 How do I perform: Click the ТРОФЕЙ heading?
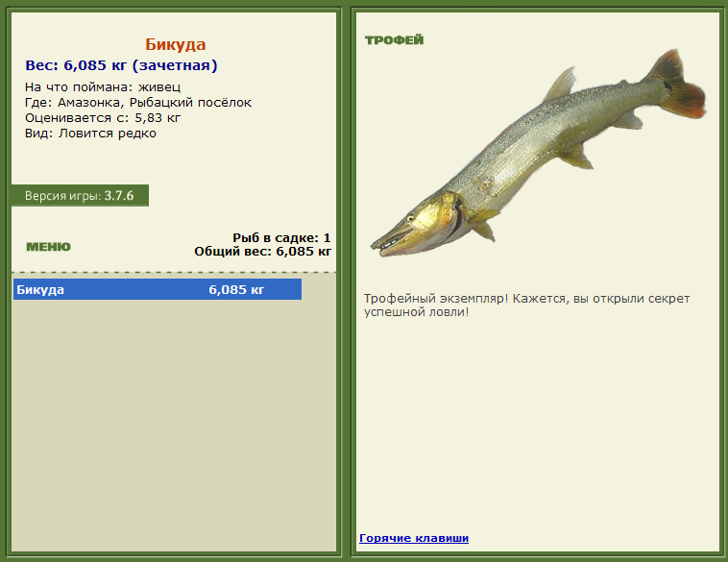pos(394,40)
